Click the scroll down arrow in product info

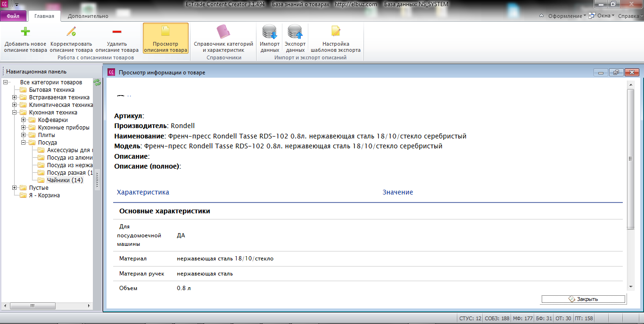click(630, 286)
